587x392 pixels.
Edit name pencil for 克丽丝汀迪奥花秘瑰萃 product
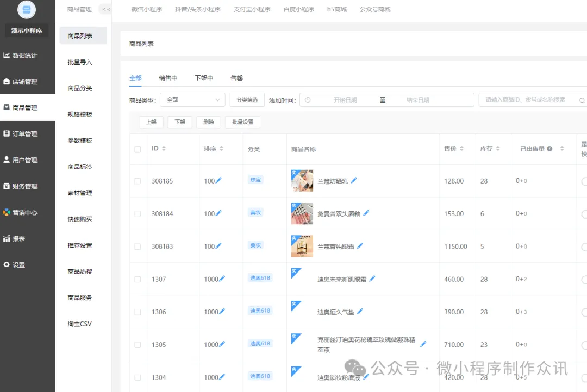click(x=423, y=344)
